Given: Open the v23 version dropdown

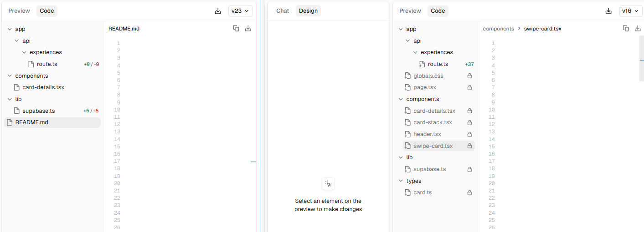Looking at the screenshot, I should tap(240, 11).
